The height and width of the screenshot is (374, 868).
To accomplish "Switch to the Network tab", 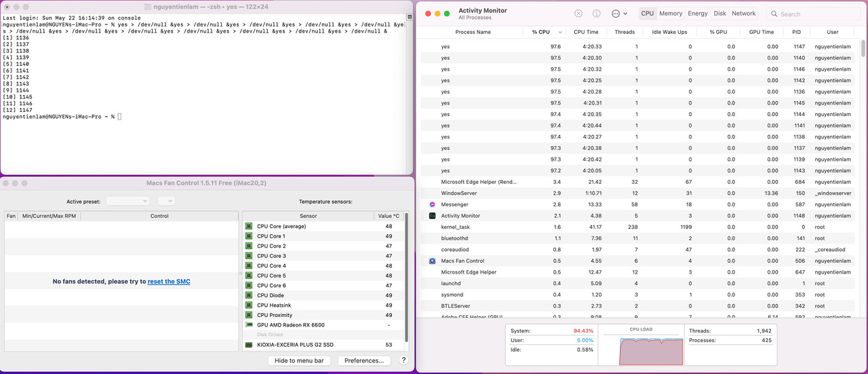I will pyautogui.click(x=743, y=13).
